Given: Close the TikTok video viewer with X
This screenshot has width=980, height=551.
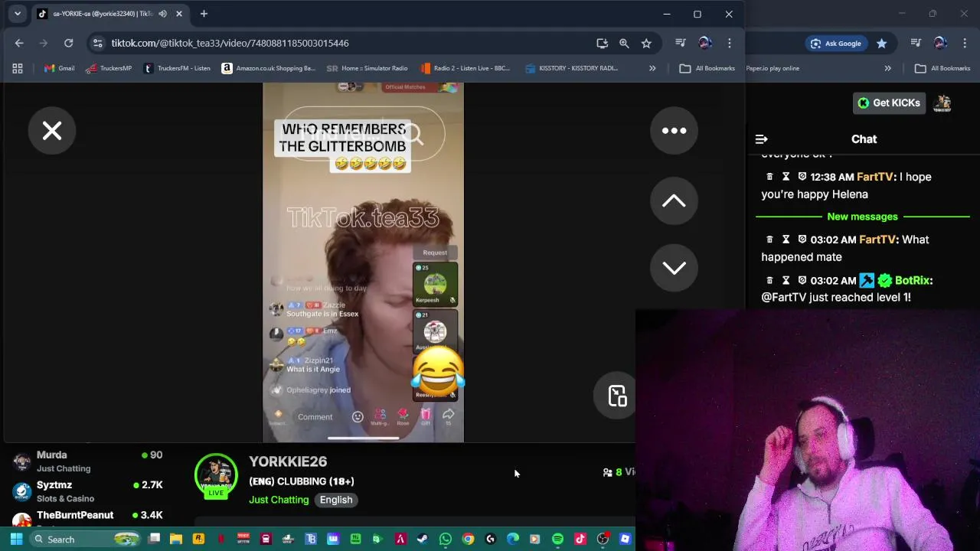Looking at the screenshot, I should [x=52, y=131].
